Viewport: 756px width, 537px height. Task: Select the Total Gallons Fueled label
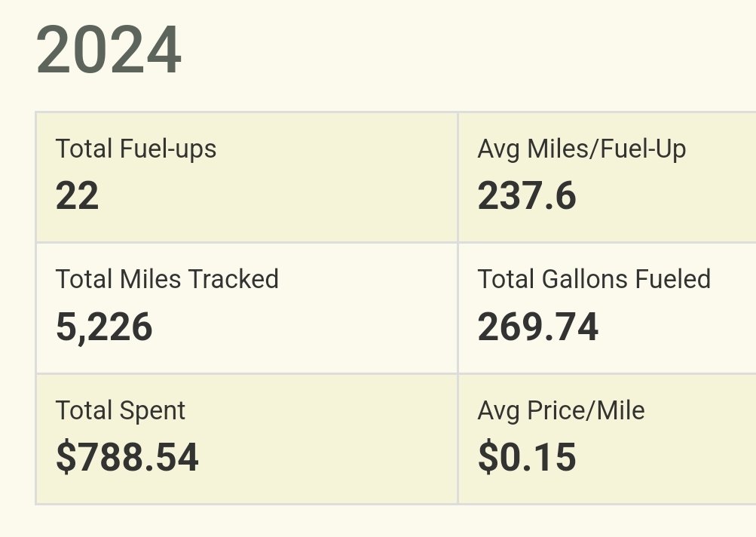tap(594, 279)
